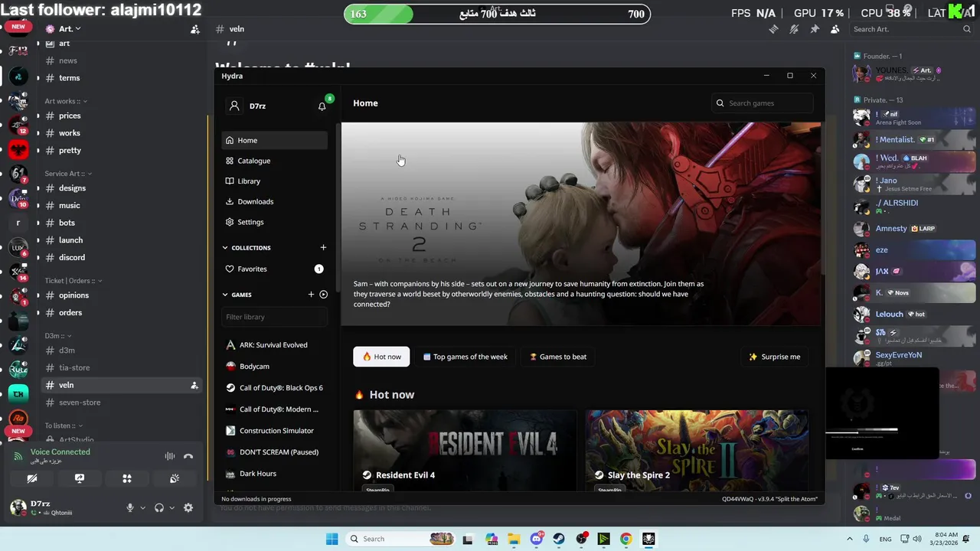980x551 pixels.
Task: Open ARK: Survival Evolved in library
Action: pyautogui.click(x=275, y=345)
